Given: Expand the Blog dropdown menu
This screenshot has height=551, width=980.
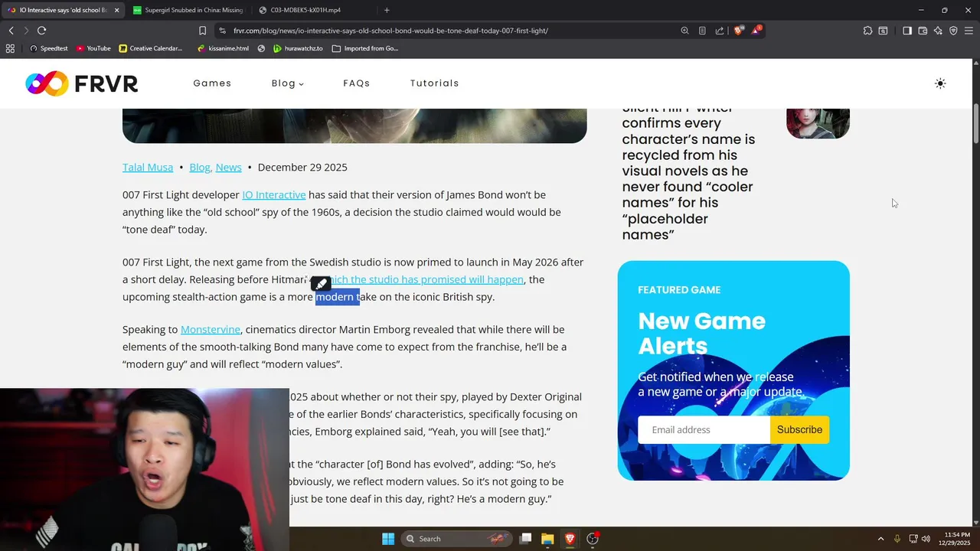Looking at the screenshot, I should point(287,83).
